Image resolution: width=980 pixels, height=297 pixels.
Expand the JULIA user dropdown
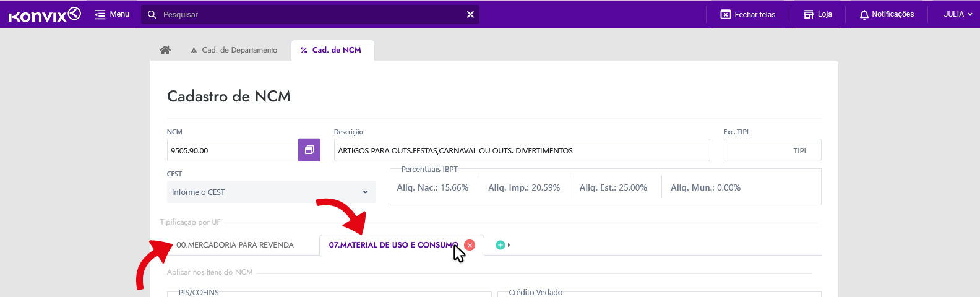click(x=958, y=14)
